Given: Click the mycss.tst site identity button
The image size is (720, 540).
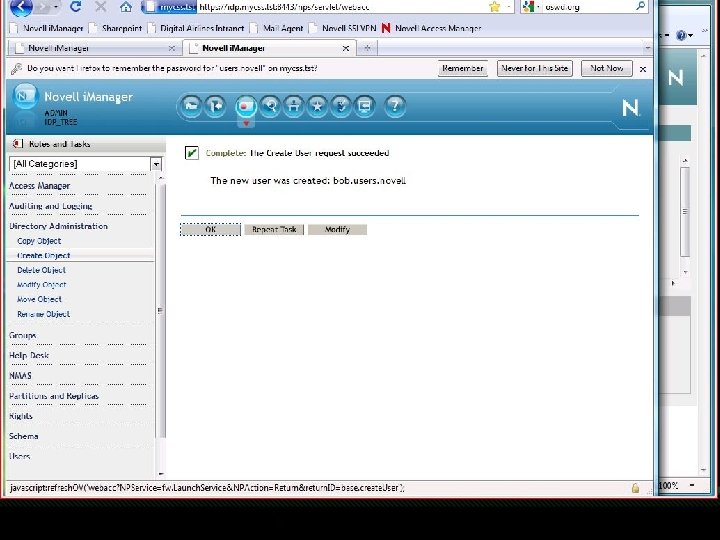Looking at the screenshot, I should (x=170, y=7).
